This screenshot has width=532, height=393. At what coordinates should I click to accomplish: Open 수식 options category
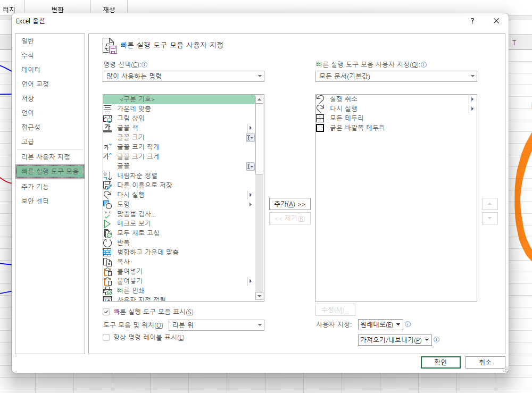point(28,55)
